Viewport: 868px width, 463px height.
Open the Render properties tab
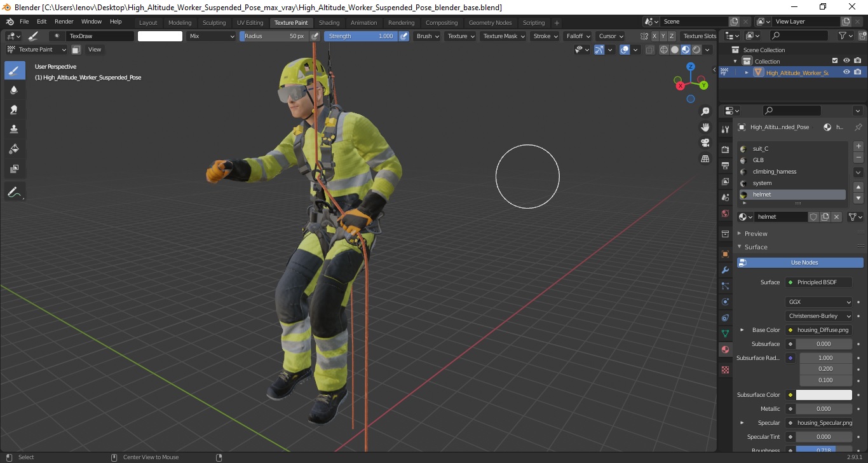coord(725,149)
